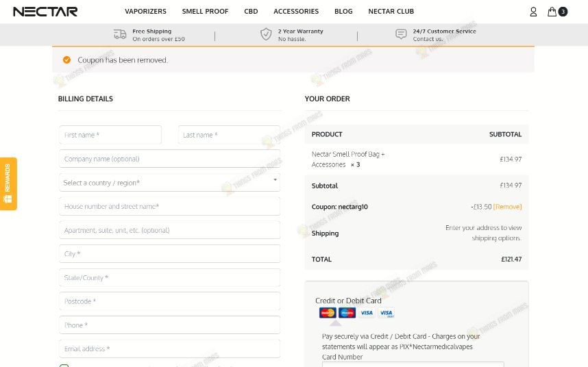Click the orange coupon removed checkmark icon
The image size is (588, 367).
click(x=66, y=60)
